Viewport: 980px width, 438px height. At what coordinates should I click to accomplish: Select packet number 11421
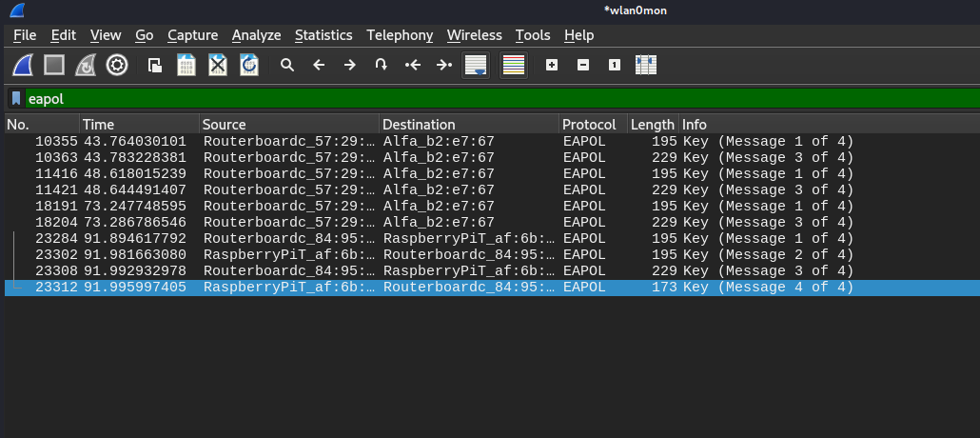tap(492, 190)
